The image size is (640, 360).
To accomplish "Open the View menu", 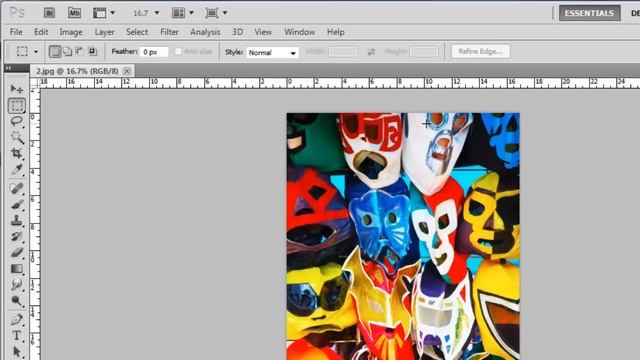I will point(263,32).
